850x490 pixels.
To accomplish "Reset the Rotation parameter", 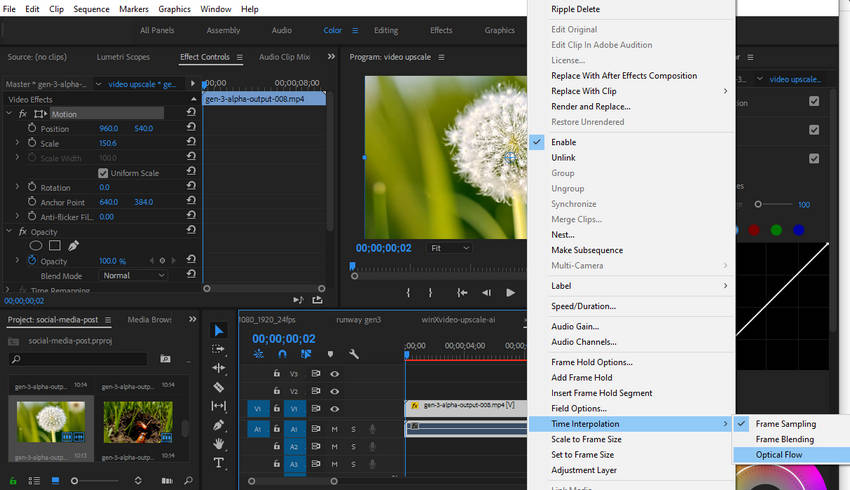I will [191, 185].
